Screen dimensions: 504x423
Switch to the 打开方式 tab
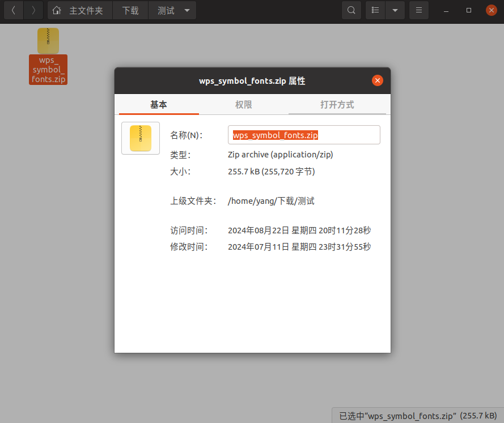[x=337, y=105]
